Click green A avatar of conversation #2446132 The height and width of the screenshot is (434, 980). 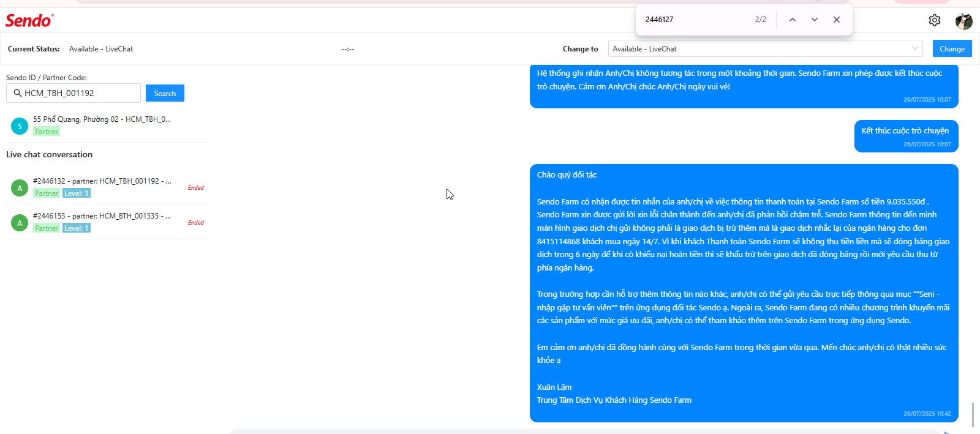(20, 188)
